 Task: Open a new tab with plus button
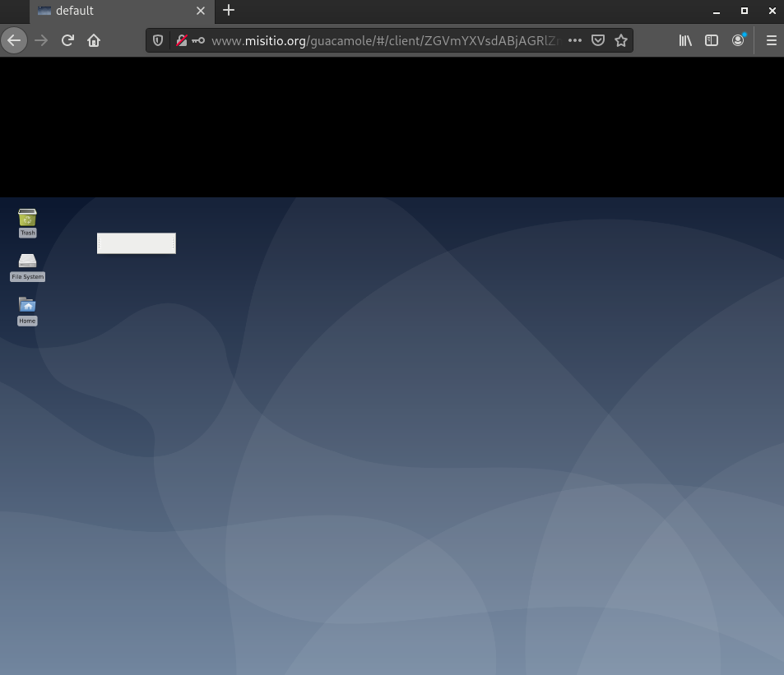[x=229, y=11]
